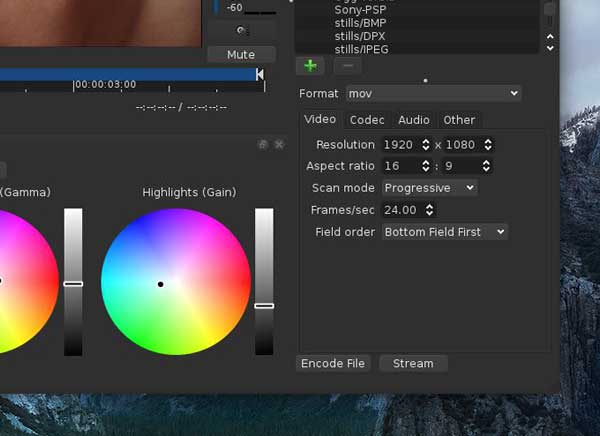This screenshot has width=600, height=436.
Task: Switch to the Codec tab
Action: tap(367, 120)
